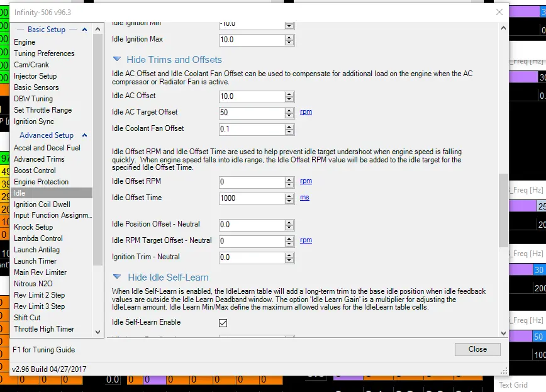
Task: Close the Infinity-506 dialog with X
Action: 499,12
